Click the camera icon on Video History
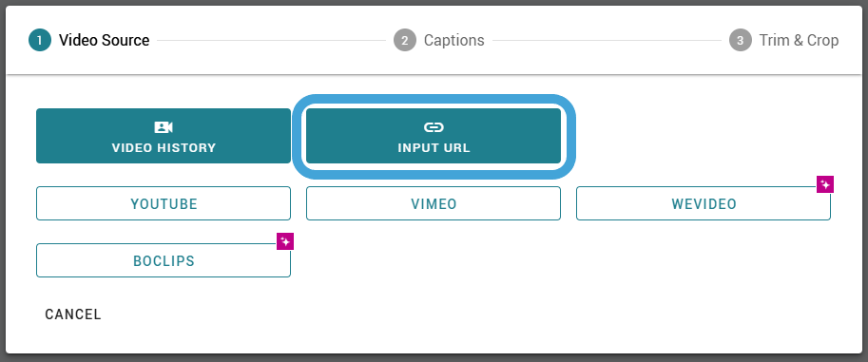 (164, 128)
